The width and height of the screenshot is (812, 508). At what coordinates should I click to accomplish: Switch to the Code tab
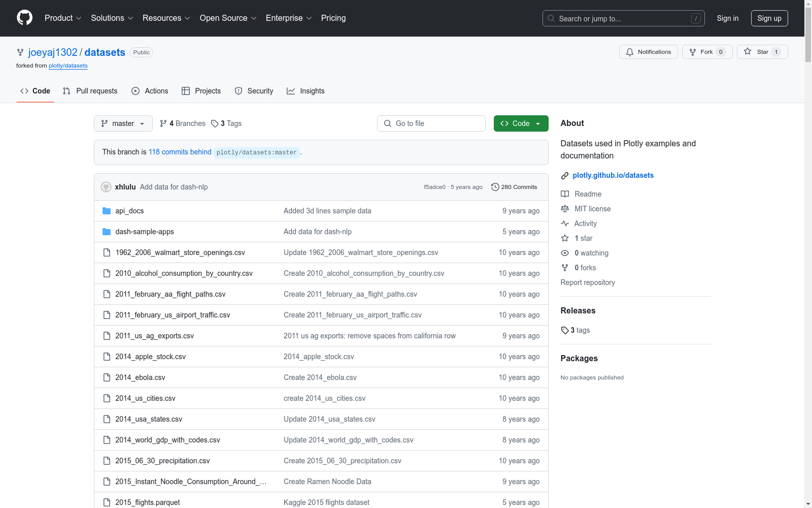(35, 91)
